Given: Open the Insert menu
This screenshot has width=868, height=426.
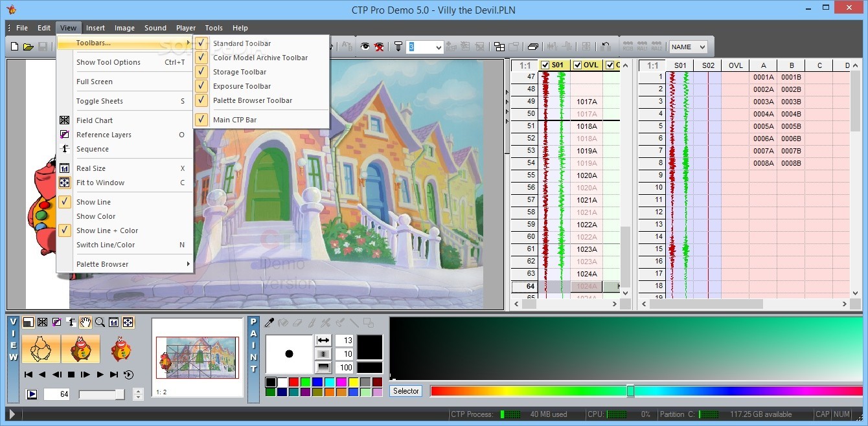Looking at the screenshot, I should 95,28.
